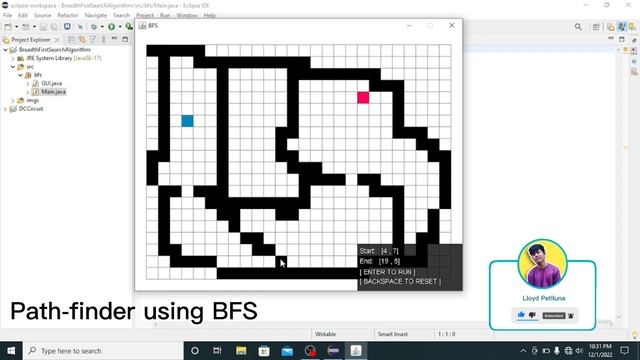The width and height of the screenshot is (640, 360).
Task: Open Mail app from taskbar
Action: coord(287,351)
